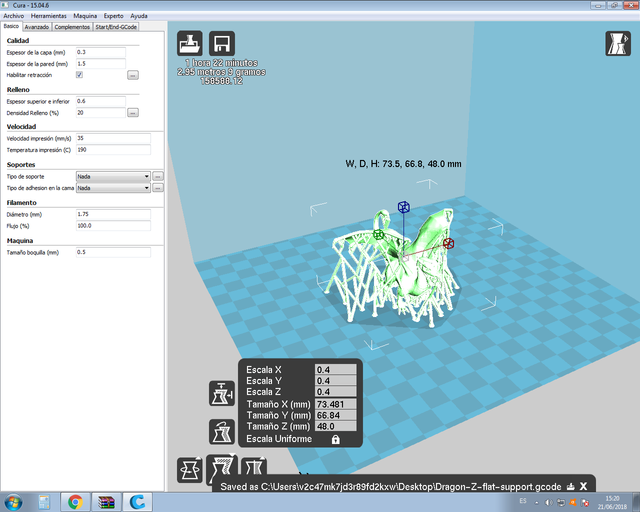Open retraction settings ellipsis button
The height and width of the screenshot is (512, 640).
tap(133, 75)
